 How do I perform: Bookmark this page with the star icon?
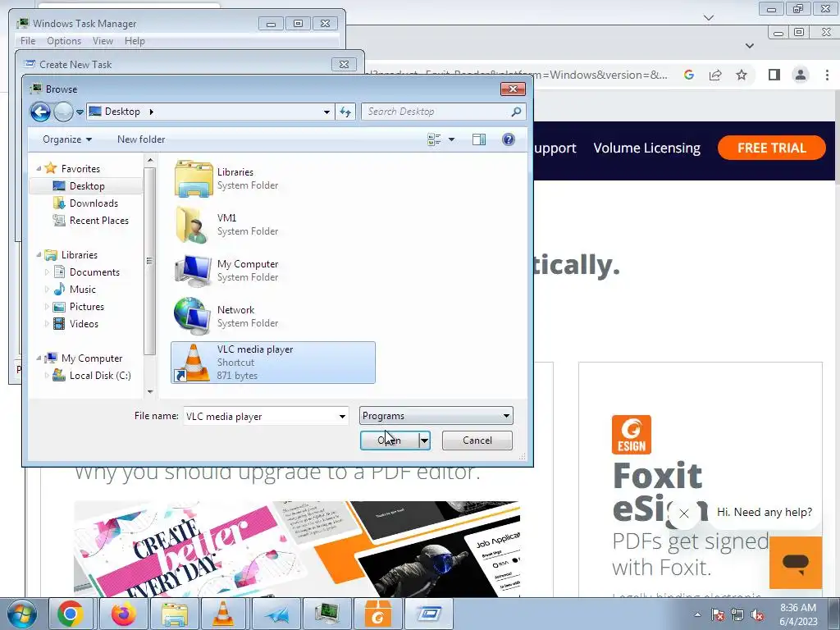(x=742, y=75)
